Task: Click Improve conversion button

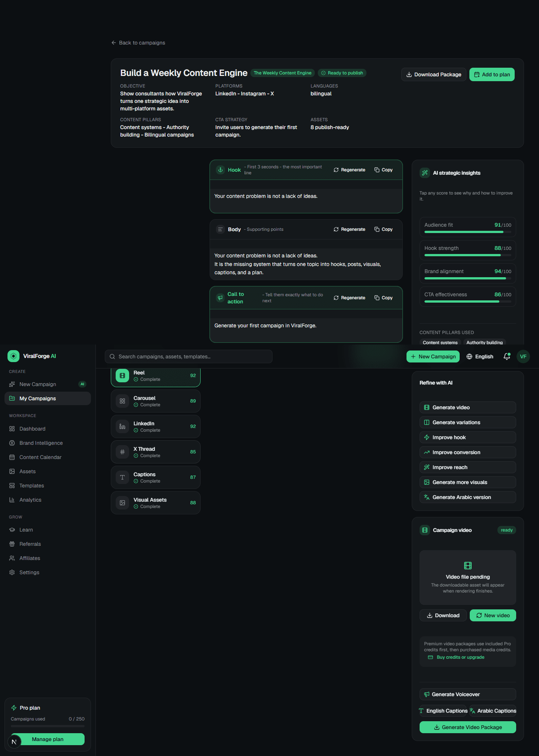Action: 468,452
